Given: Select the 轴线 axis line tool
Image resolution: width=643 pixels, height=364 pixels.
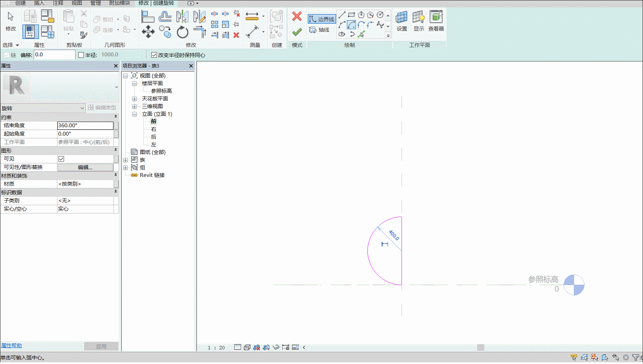Looking at the screenshot, I should click(x=319, y=30).
